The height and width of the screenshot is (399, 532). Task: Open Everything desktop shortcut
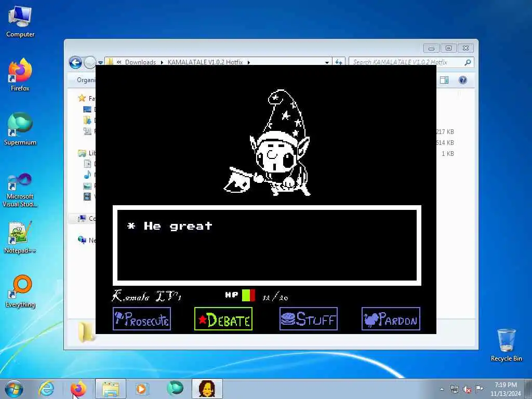coord(20,291)
